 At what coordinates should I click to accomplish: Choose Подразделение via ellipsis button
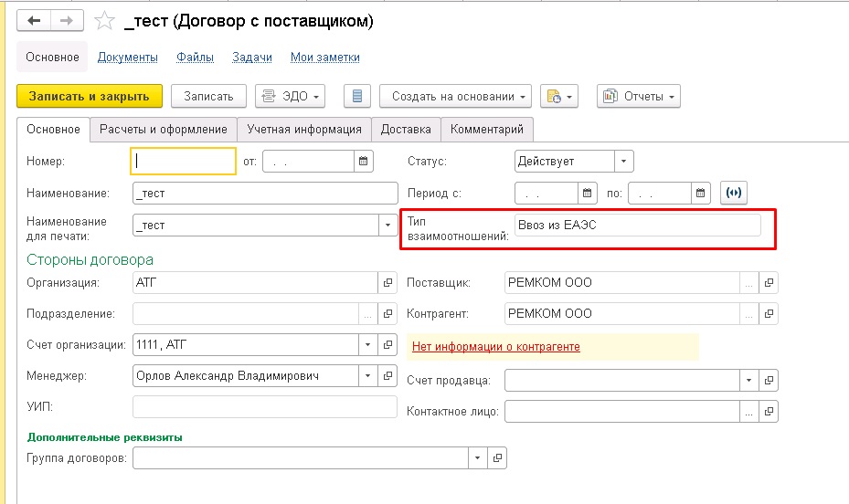[x=368, y=314]
